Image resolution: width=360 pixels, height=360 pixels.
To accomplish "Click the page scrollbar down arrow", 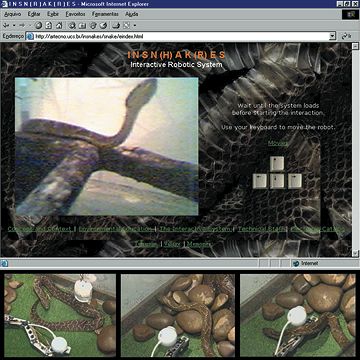I will tap(355, 253).
